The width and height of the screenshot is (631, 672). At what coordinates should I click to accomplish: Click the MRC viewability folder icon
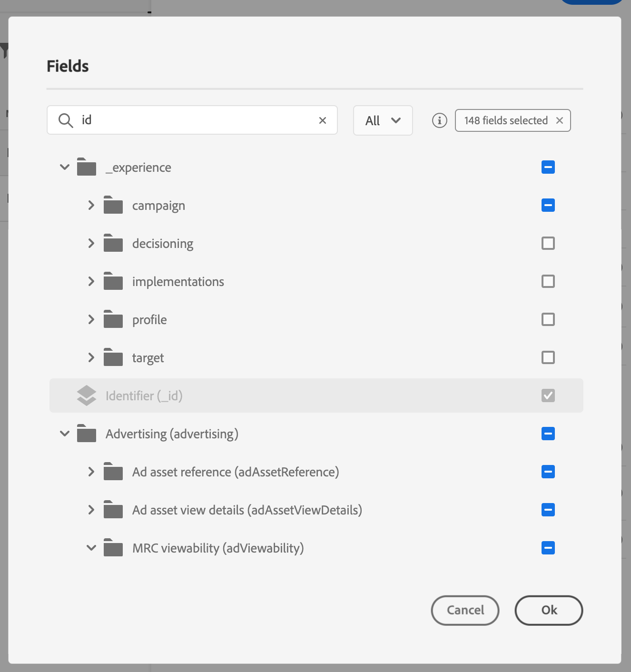pyautogui.click(x=113, y=548)
